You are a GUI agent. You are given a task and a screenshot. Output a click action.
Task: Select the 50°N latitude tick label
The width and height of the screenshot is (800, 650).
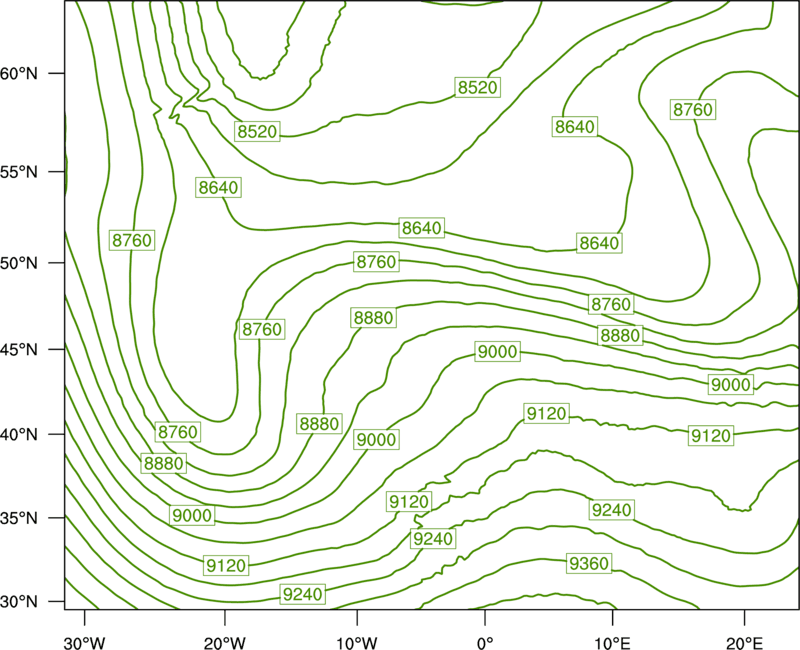(x=19, y=263)
